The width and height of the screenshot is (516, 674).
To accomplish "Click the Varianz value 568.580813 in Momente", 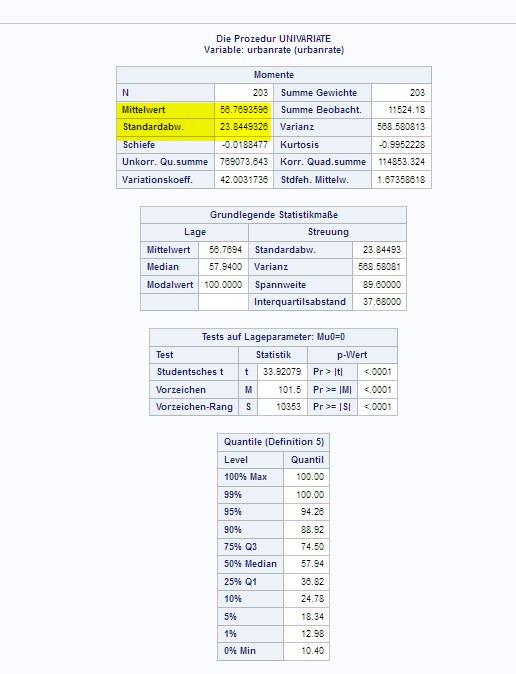I will point(401,127).
